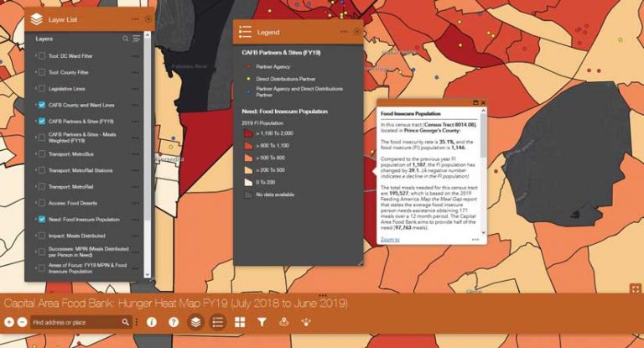The width and height of the screenshot is (644, 348).
Task: Enable Access: Food Deserts layer
Action: [x=42, y=203]
